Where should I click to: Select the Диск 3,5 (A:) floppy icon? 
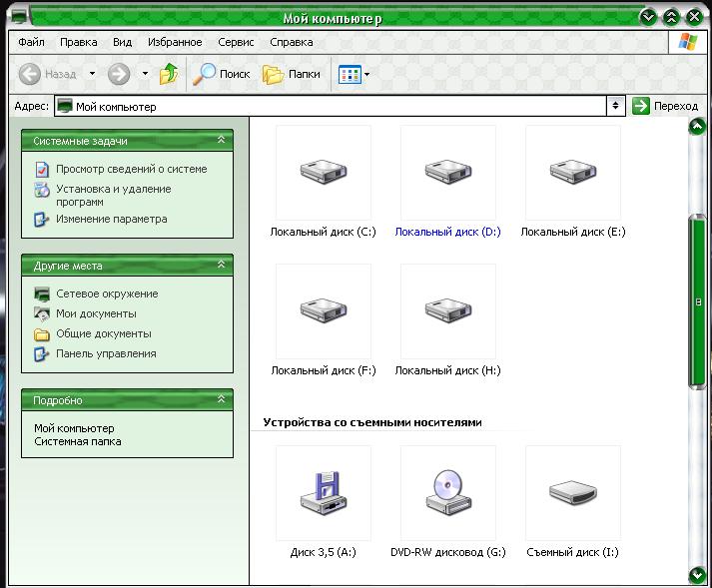coord(324,493)
